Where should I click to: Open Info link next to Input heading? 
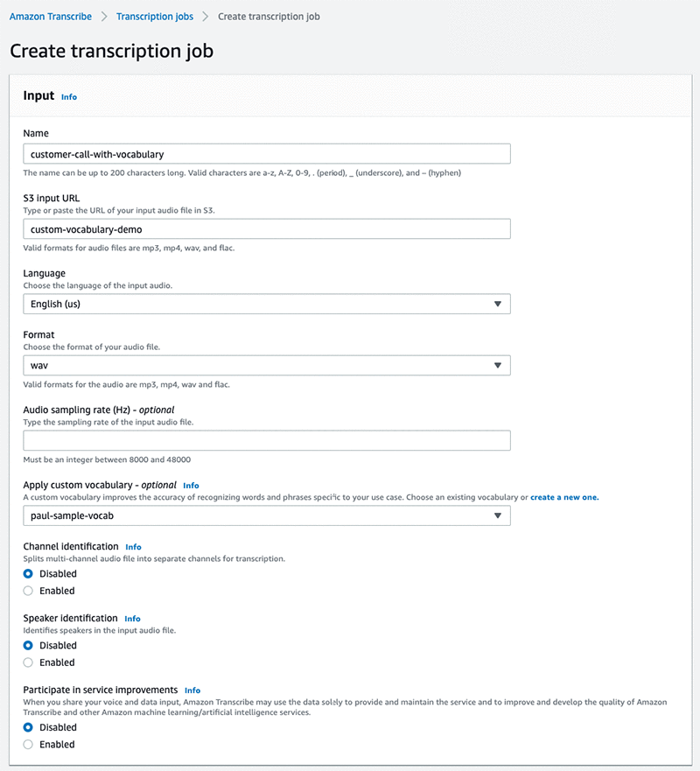click(x=69, y=97)
